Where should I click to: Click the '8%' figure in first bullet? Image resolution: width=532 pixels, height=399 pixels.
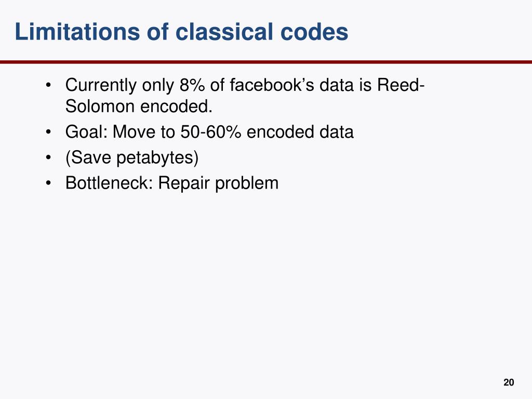pyautogui.click(x=192, y=85)
